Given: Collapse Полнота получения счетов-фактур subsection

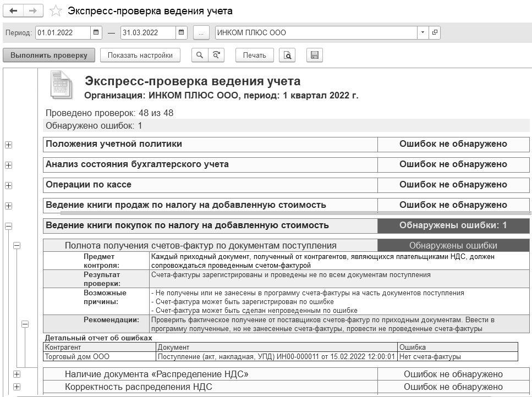Looking at the screenshot, I should 17,245.
